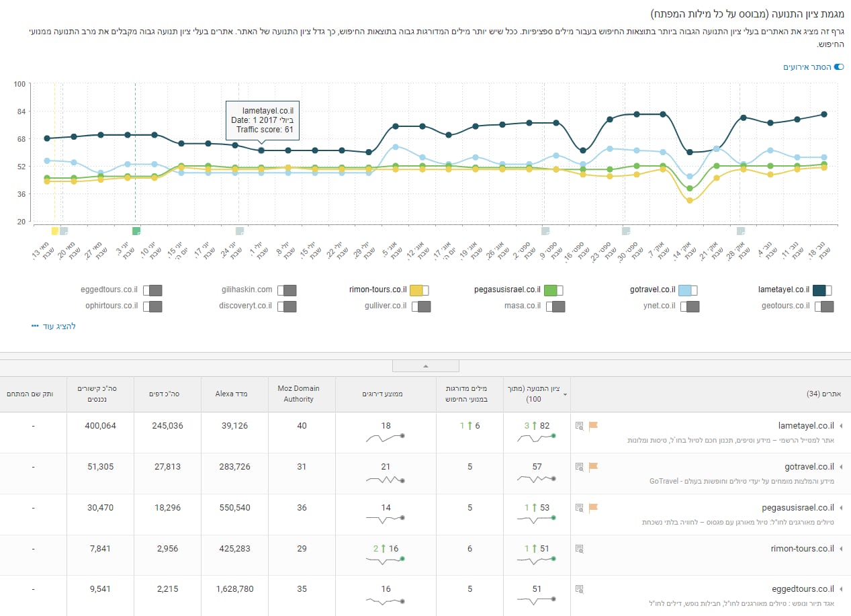This screenshot has width=851, height=616.
Task: Enable ophirtours.co.il series in the legend
Action: tap(152, 306)
